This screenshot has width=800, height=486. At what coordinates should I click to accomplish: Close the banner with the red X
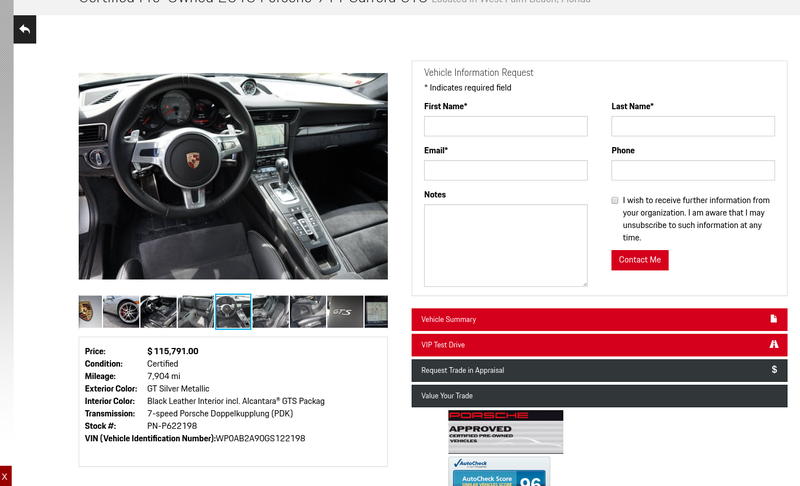5,476
